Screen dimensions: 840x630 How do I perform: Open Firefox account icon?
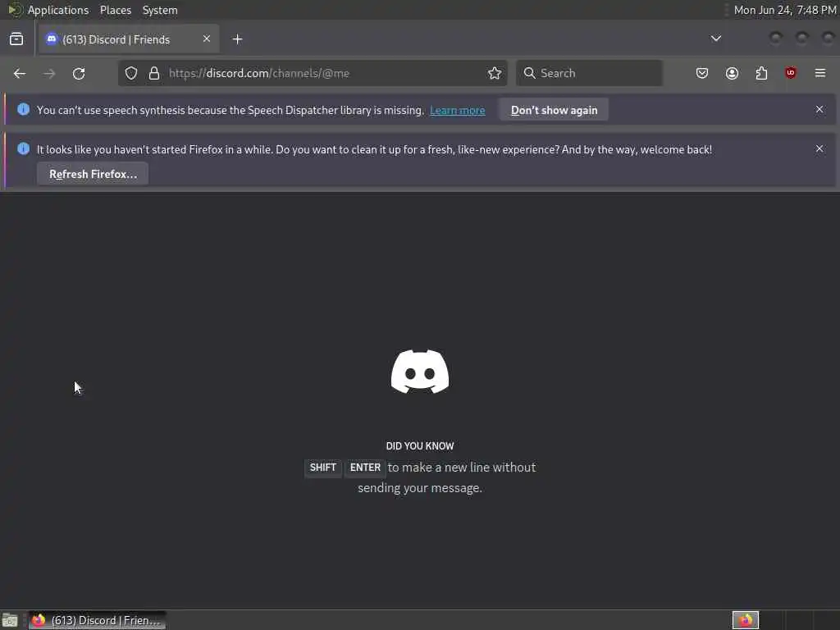732,73
